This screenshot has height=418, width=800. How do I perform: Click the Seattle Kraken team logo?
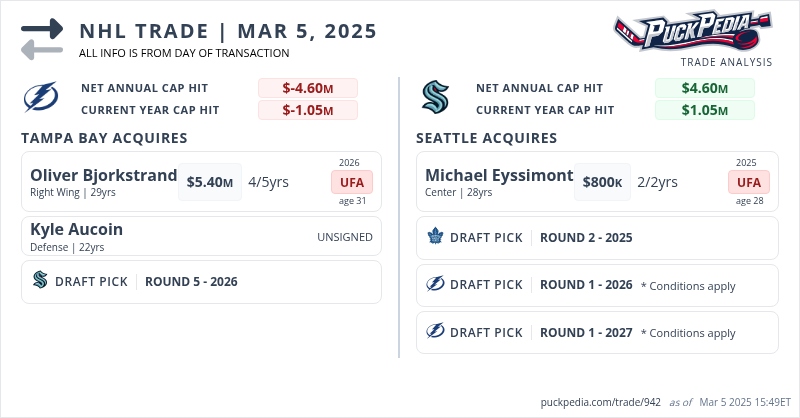435,97
